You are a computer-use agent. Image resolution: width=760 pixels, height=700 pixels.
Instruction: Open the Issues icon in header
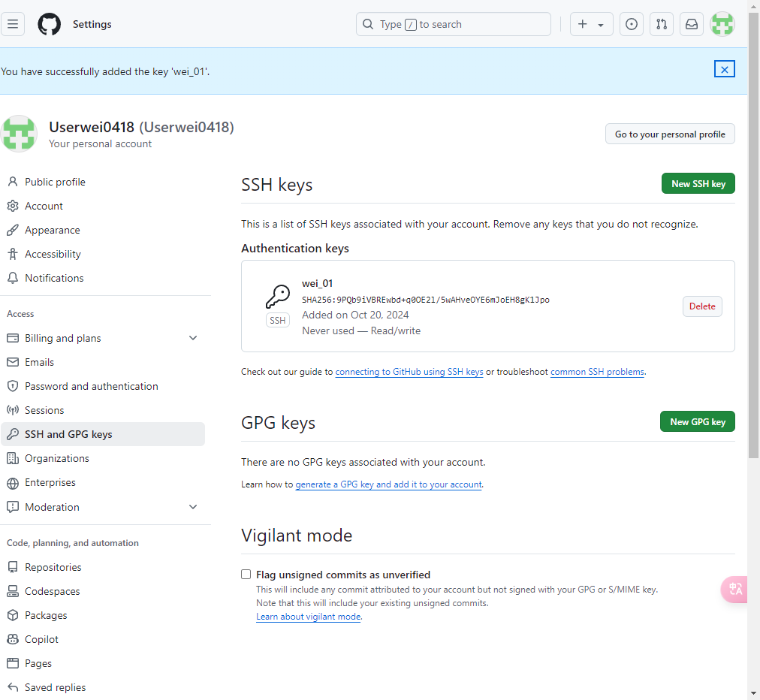[631, 24]
